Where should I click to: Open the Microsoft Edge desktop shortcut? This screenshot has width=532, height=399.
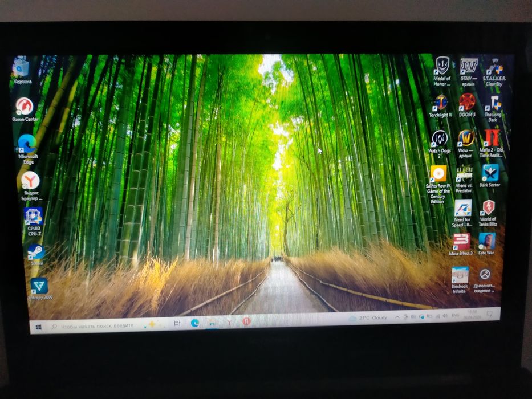(x=28, y=149)
